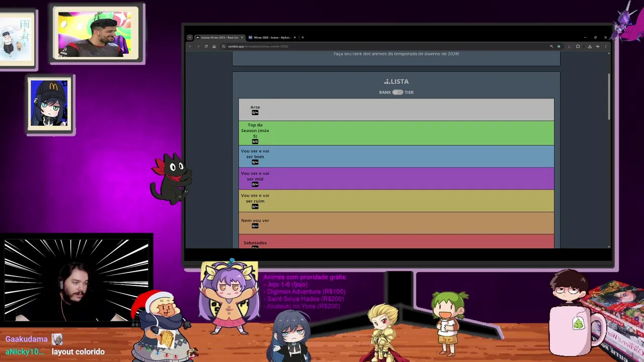
Task: Open the browser menu at toolbar end
Action: pos(605,46)
